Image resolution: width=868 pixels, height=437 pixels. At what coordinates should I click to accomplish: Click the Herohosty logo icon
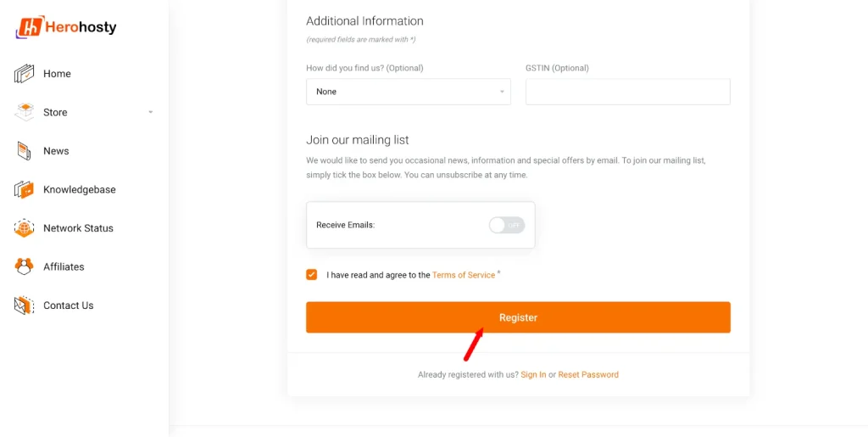[29, 27]
